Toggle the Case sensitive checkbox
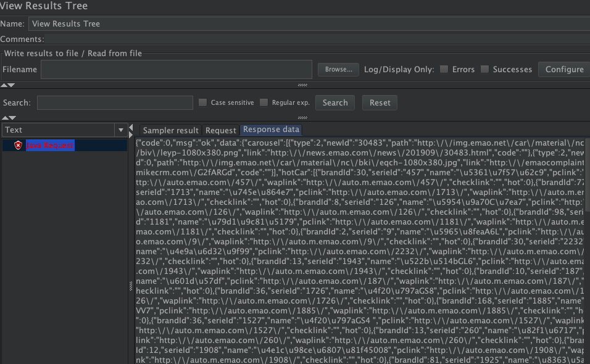 click(x=202, y=102)
